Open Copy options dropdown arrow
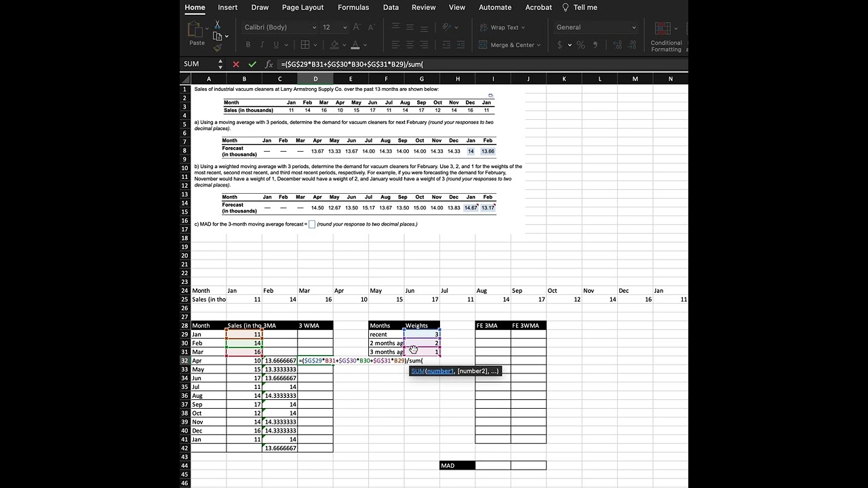 [x=226, y=37]
